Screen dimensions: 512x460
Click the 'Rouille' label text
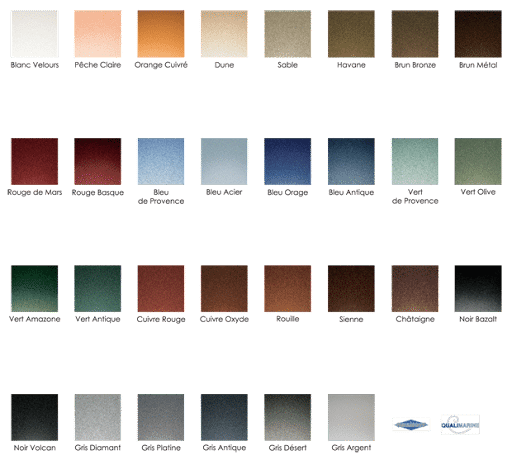click(x=288, y=319)
